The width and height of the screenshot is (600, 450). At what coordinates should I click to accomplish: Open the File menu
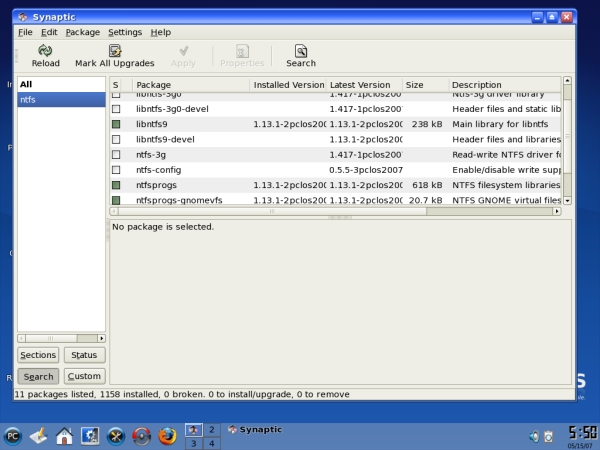[x=25, y=32]
